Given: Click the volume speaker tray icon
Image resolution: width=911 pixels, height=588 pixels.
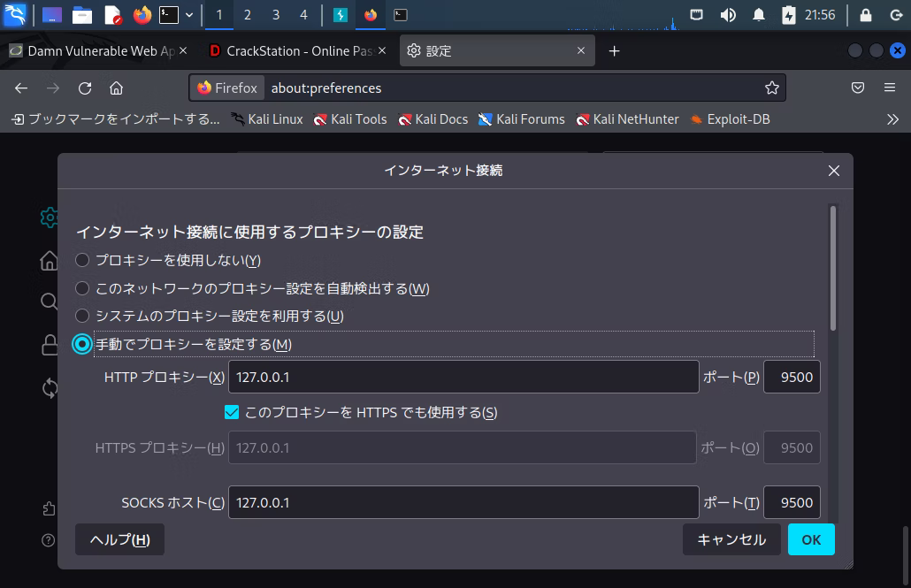Looking at the screenshot, I should click(x=728, y=14).
